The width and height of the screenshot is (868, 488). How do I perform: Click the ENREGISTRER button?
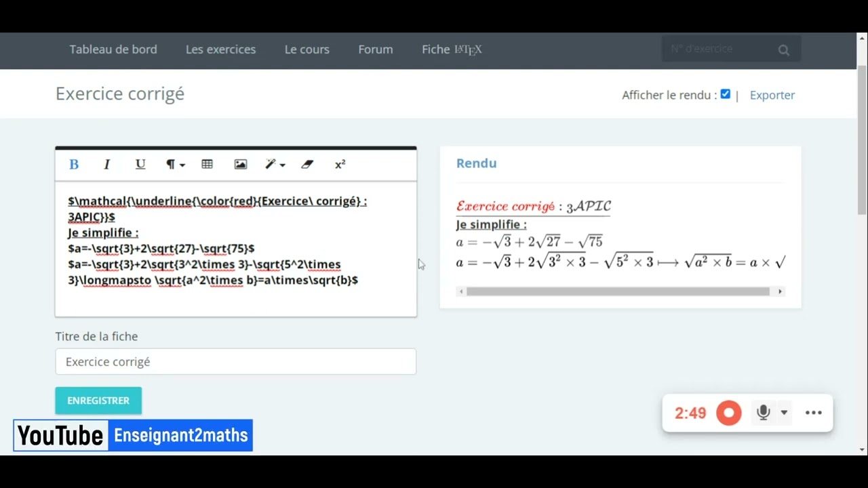point(98,401)
